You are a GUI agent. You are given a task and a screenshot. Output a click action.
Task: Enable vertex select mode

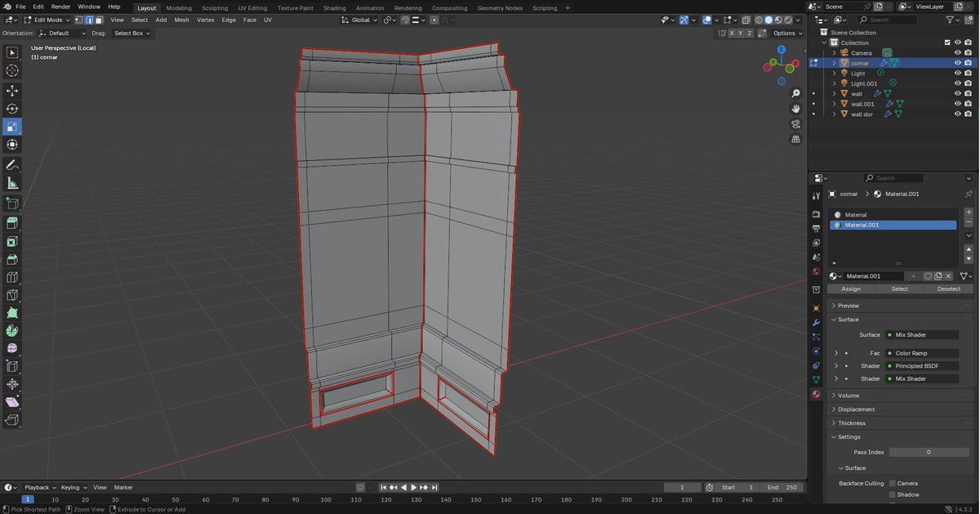click(79, 20)
